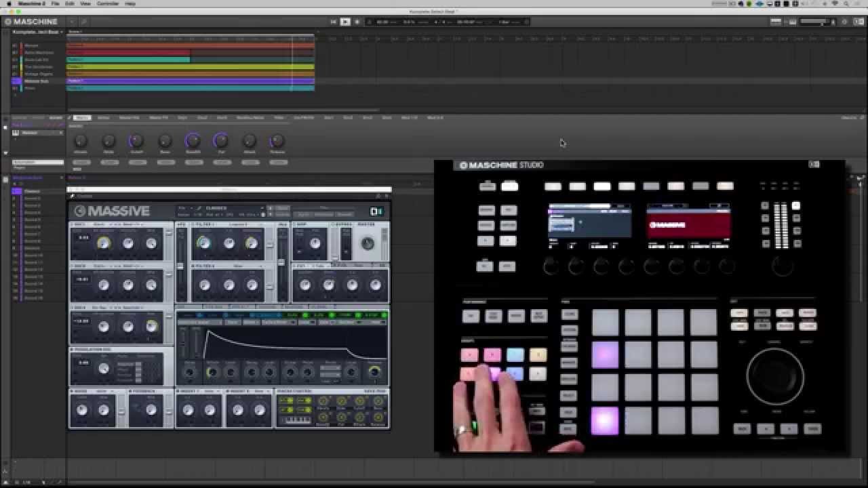Click the record icon in the transport controls
Screen dimensions: 868x488
[x=356, y=22]
